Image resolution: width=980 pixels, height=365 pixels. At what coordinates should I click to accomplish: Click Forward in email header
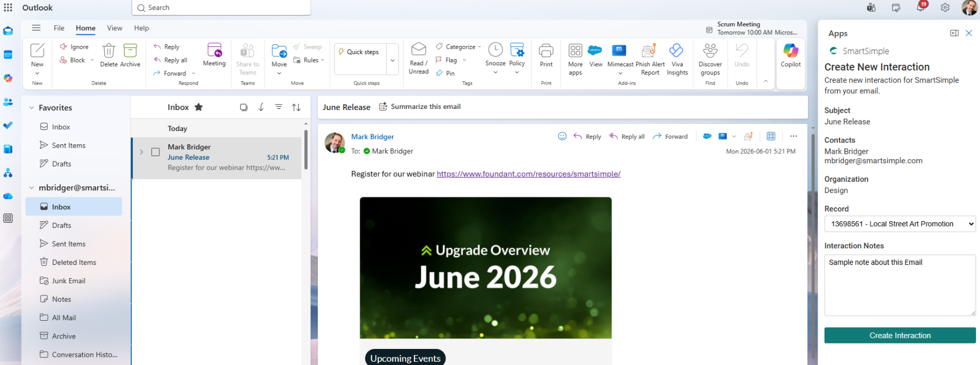[x=670, y=137]
